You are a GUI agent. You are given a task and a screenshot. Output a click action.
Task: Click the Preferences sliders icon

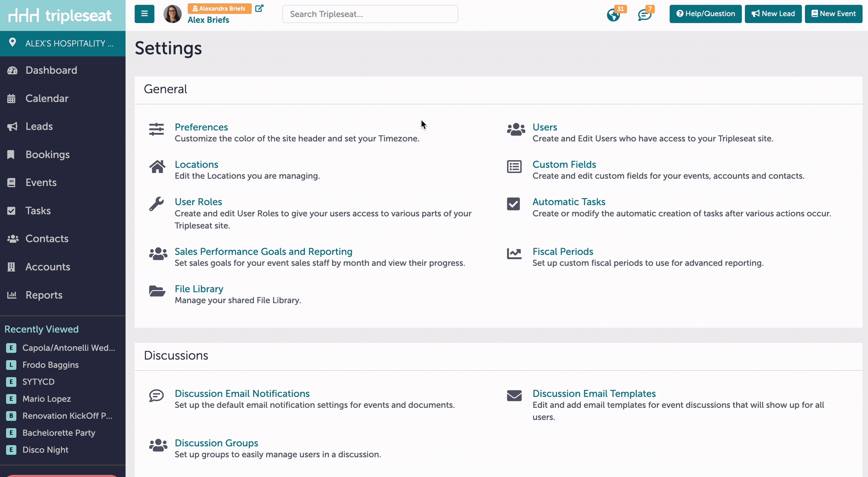click(156, 129)
